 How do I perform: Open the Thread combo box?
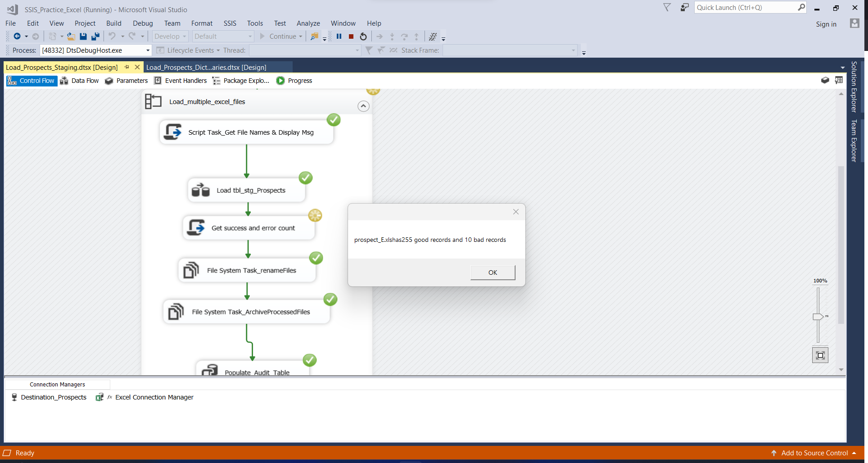tap(305, 50)
